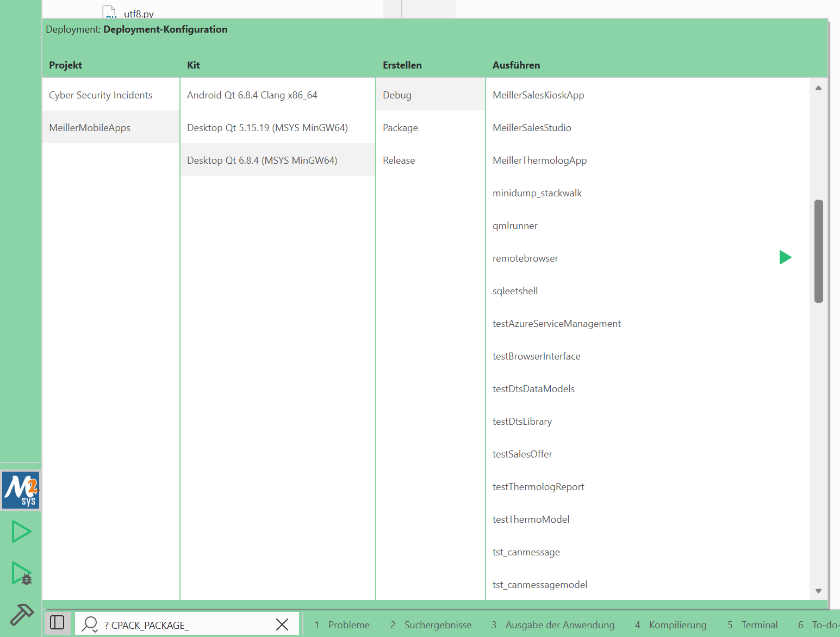
Task: Pick MeillerSalesKioskApp as run target
Action: [x=538, y=95]
